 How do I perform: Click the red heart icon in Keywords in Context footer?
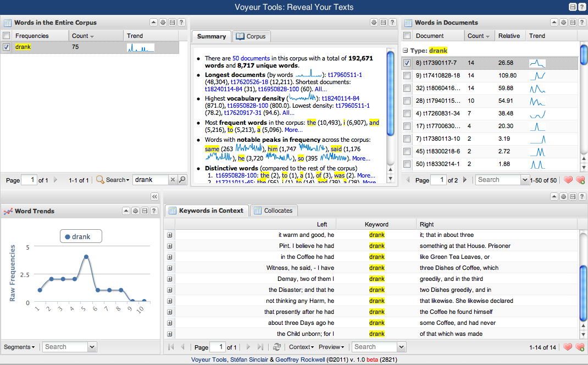click(x=568, y=347)
